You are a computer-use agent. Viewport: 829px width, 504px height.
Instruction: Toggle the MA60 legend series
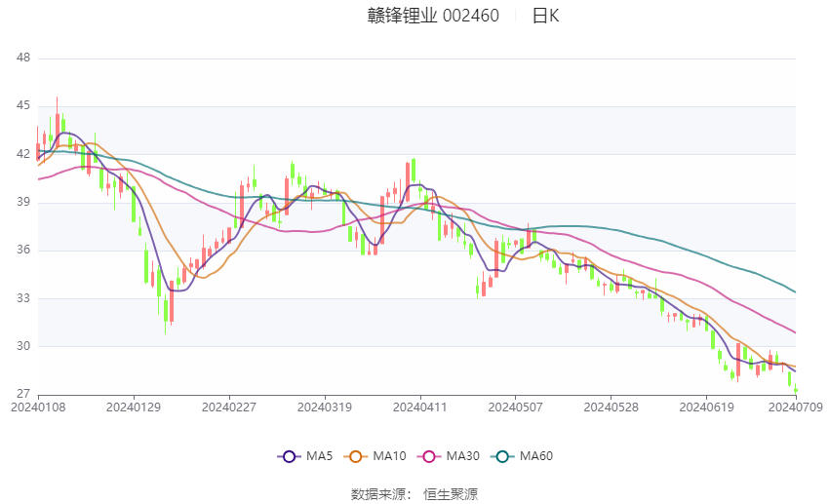(522, 456)
